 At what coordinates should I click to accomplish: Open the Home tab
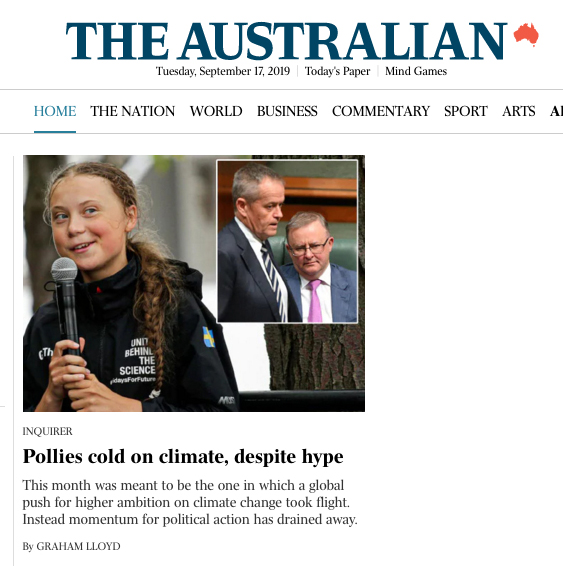point(55,111)
